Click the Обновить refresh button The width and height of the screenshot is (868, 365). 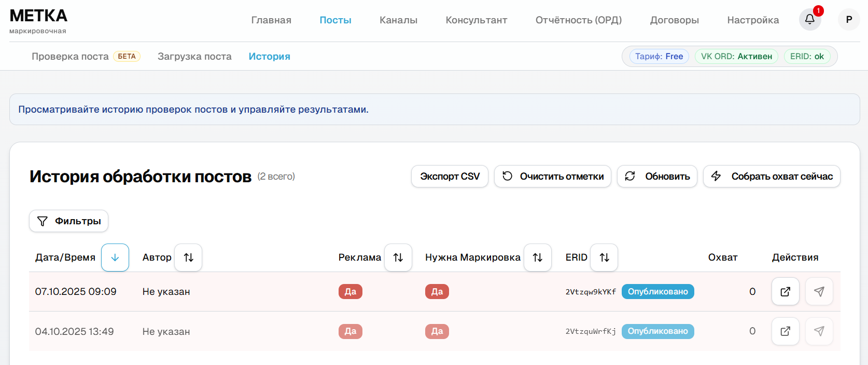(657, 177)
